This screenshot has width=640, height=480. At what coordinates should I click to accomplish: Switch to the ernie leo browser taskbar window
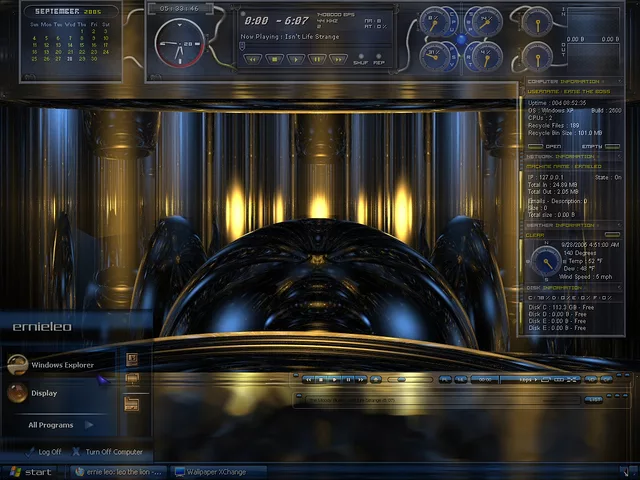(x=120, y=472)
